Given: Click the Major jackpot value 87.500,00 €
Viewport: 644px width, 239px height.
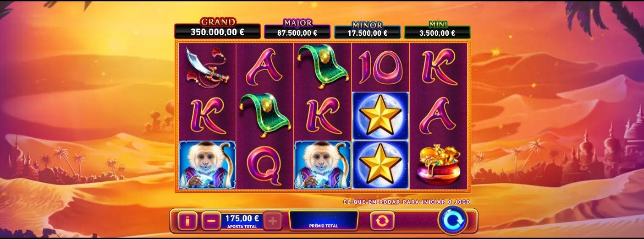Looking at the screenshot, I should pos(297,33).
